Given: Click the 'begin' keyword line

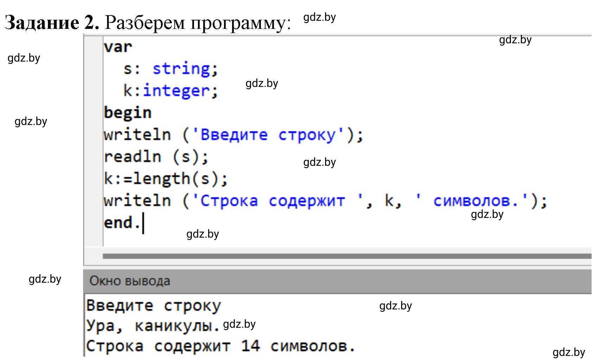Looking at the screenshot, I should point(127,113).
